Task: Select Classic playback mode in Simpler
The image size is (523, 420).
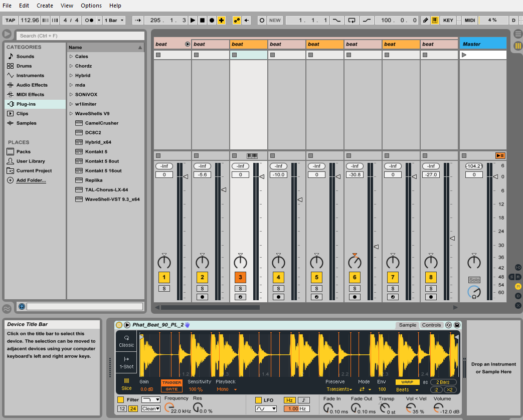Action: 126,341
